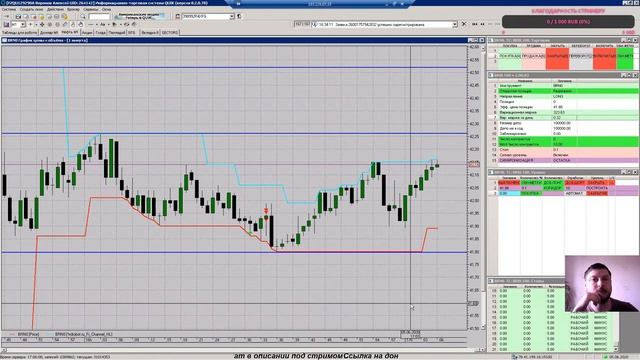This screenshot has height=360, width=640.
Task: Click the grey ПЕРЕВОРОТ cell in trading table
Action: 581,56
